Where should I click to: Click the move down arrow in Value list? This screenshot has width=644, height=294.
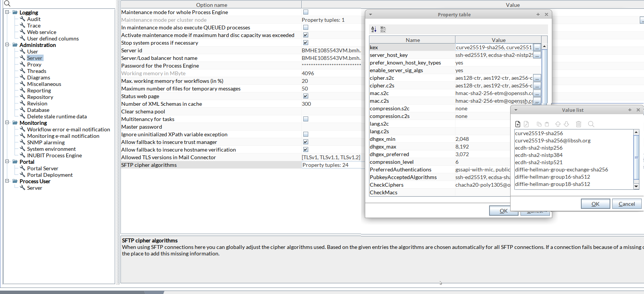(x=566, y=124)
